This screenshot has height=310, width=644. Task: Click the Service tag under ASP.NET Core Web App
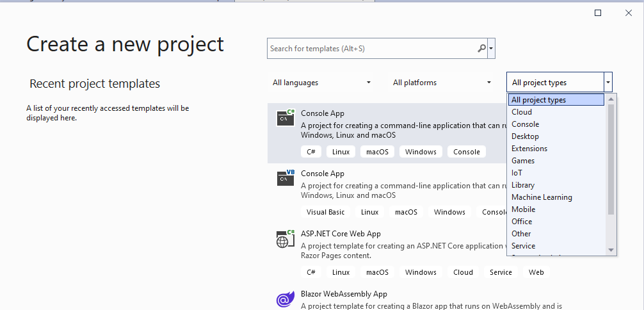pos(501,272)
